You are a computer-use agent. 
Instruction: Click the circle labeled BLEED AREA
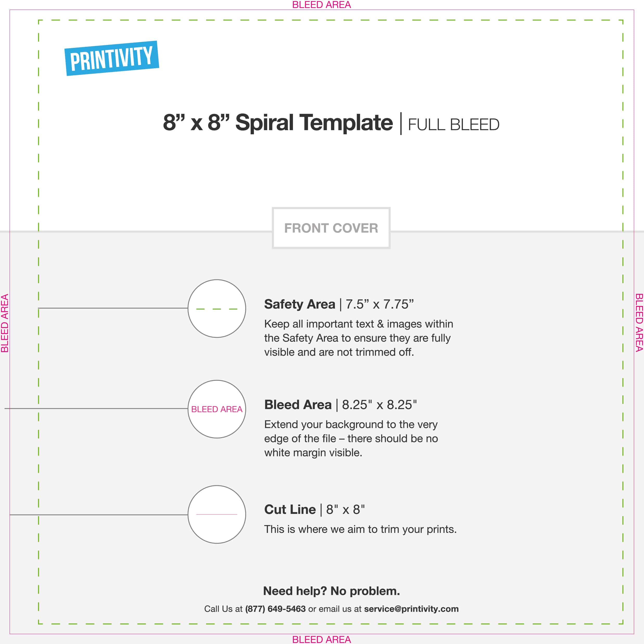click(217, 409)
